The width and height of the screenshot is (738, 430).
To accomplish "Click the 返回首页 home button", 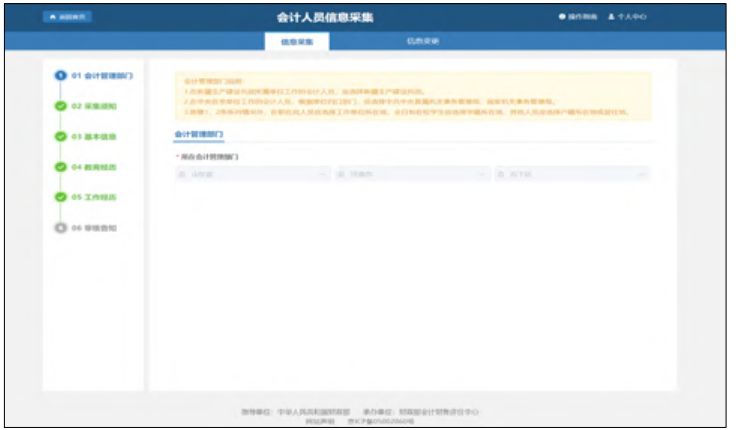I will point(66,18).
